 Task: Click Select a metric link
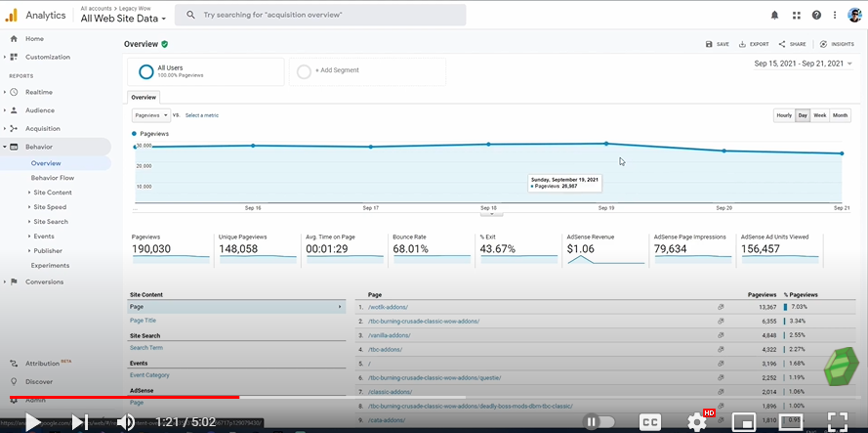coord(201,115)
